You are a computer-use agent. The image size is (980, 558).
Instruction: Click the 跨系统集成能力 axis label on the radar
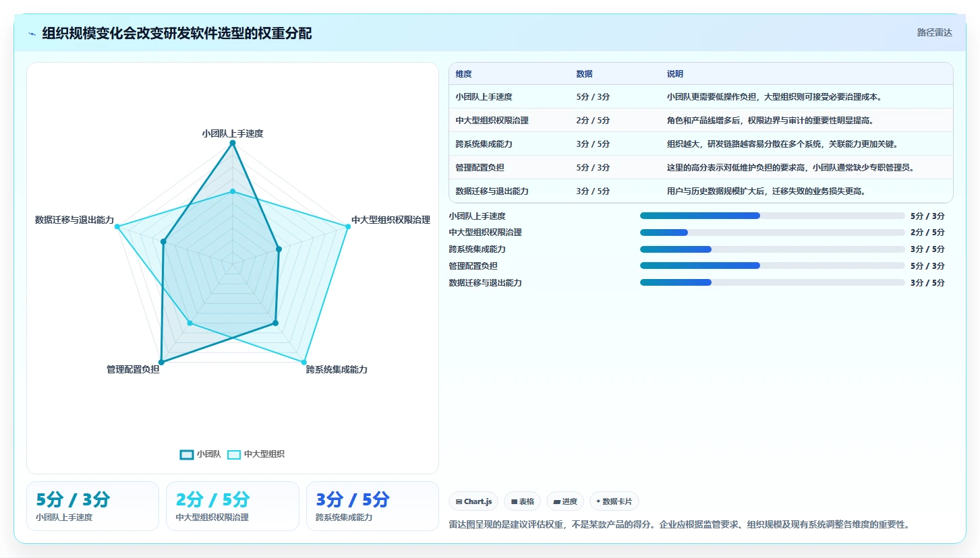click(337, 369)
